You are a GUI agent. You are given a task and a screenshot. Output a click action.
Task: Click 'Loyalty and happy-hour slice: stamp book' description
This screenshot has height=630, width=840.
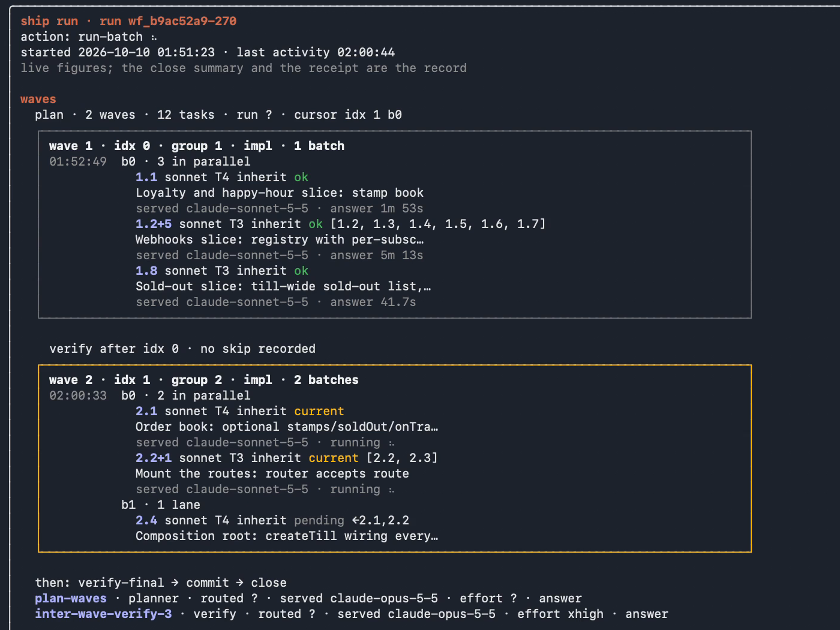point(280,193)
